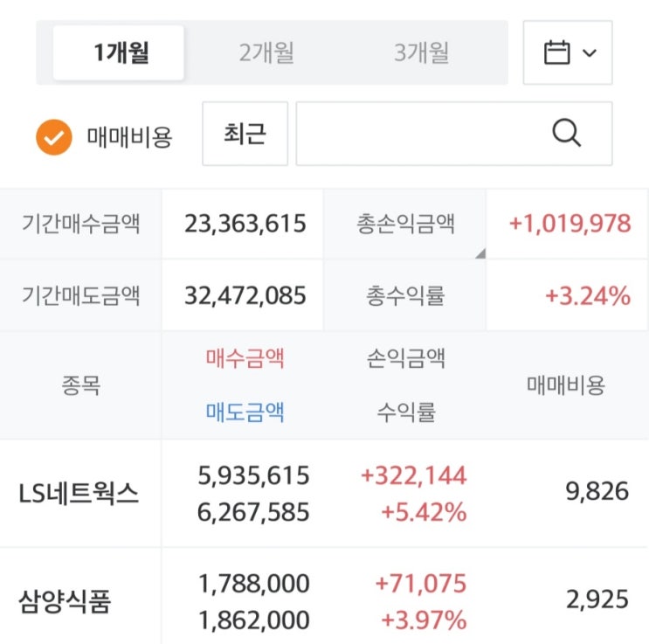Click the 종목 column header
This screenshot has height=644, width=649.
pos(80,385)
